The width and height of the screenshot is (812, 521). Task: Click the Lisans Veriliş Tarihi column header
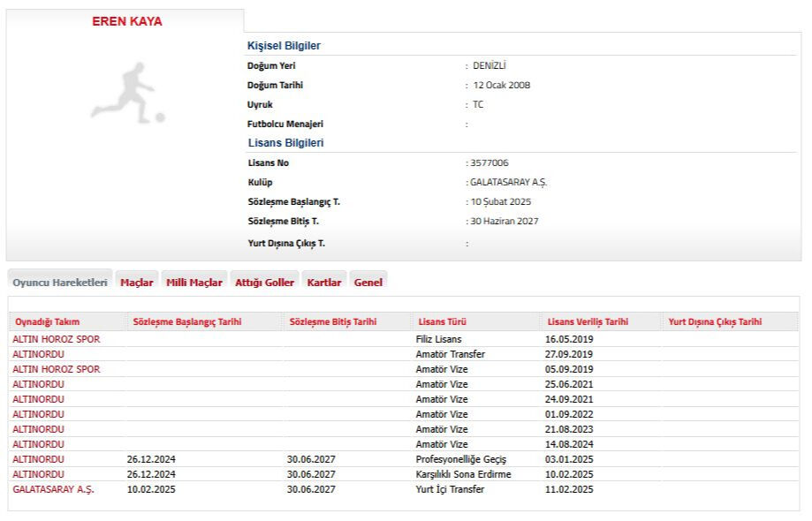588,322
